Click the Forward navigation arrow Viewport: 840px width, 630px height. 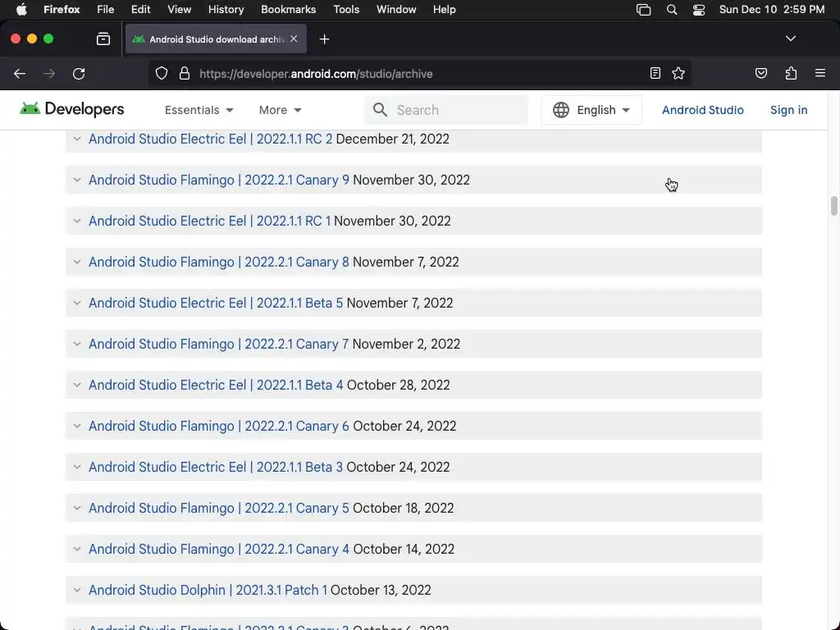click(49, 74)
